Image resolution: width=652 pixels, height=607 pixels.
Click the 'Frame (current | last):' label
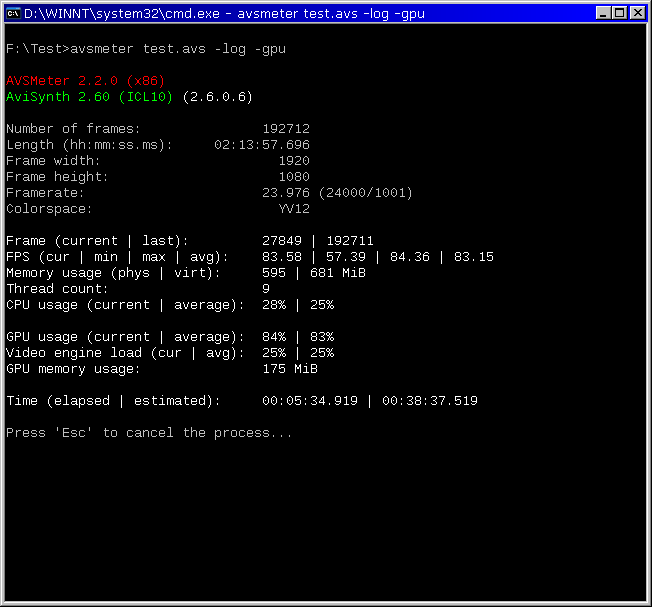[97, 241]
